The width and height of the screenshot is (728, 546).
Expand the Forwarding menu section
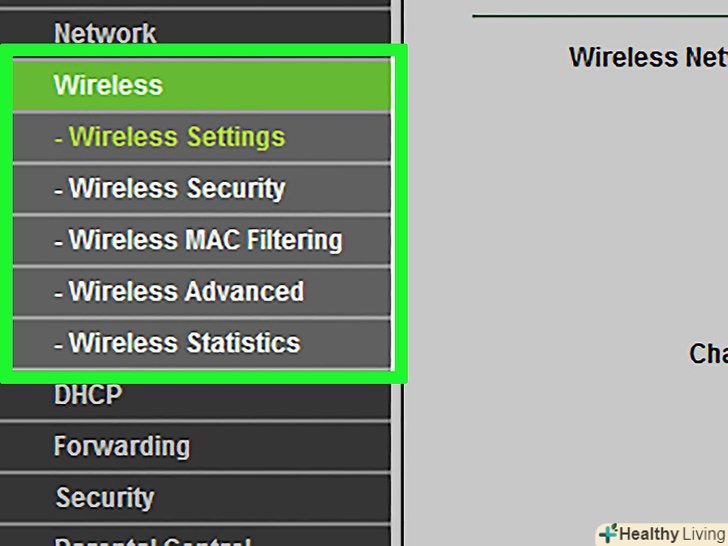[121, 446]
